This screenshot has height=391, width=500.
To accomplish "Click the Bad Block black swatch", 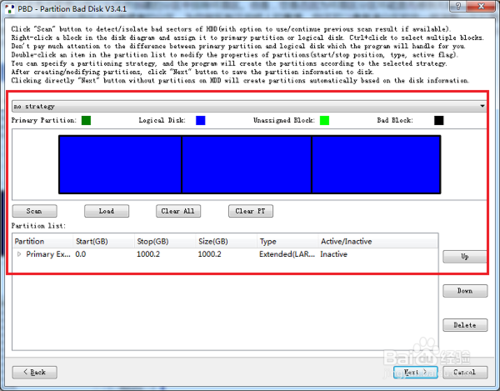I will tap(439, 120).
